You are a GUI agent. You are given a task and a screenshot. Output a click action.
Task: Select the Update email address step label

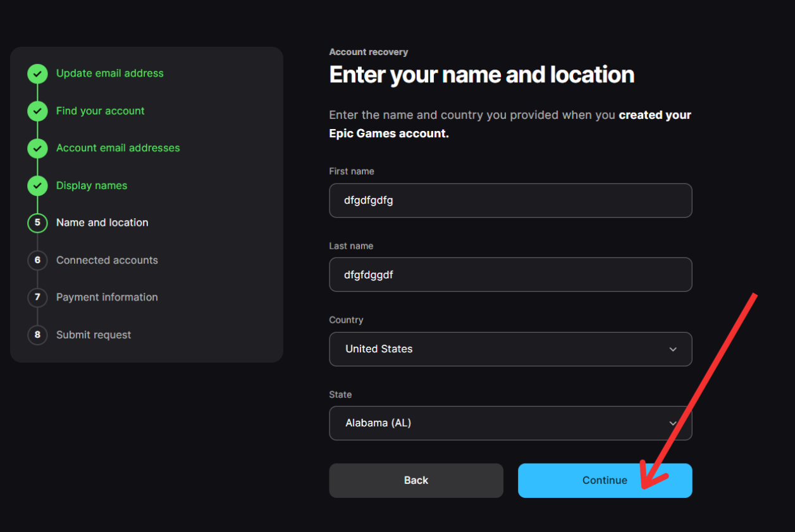(x=109, y=73)
